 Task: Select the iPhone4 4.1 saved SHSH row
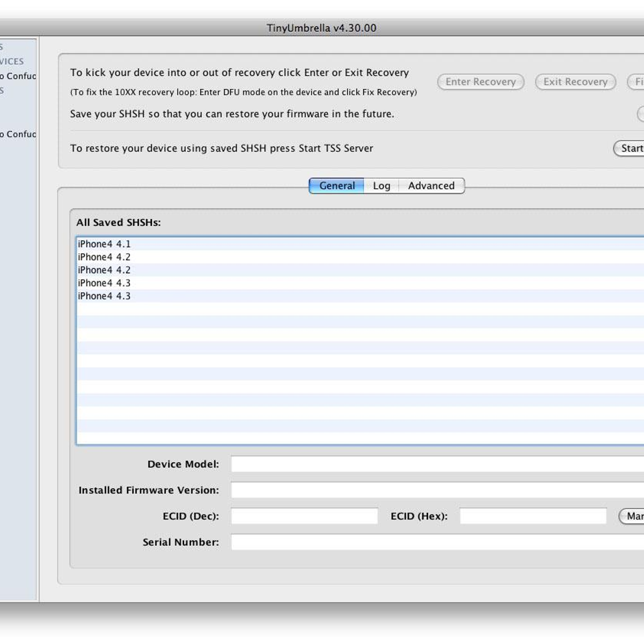pyautogui.click(x=360, y=244)
